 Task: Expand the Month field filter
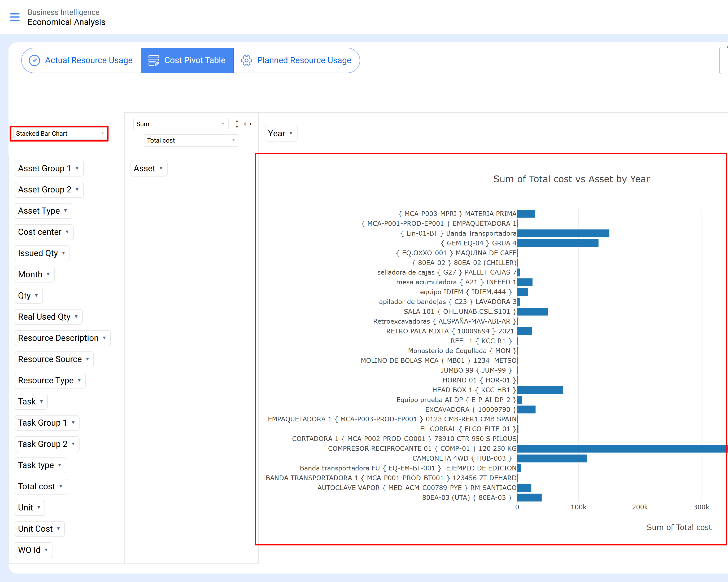click(48, 274)
